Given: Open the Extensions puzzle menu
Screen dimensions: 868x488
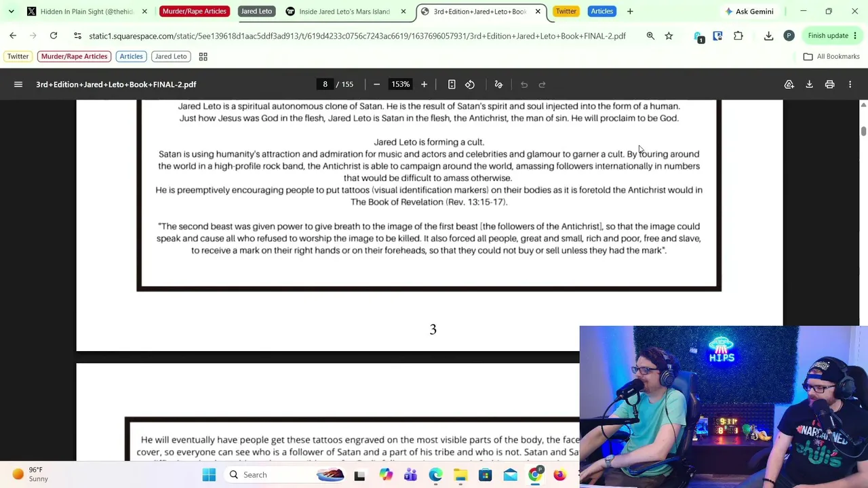Looking at the screenshot, I should tap(738, 36).
